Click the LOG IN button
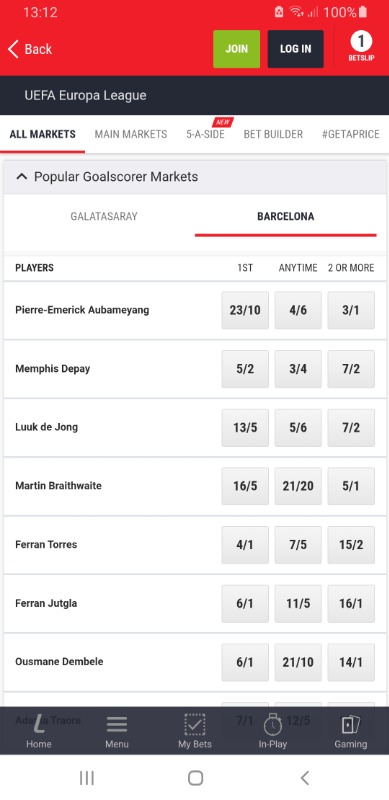389x800 pixels. tap(296, 49)
